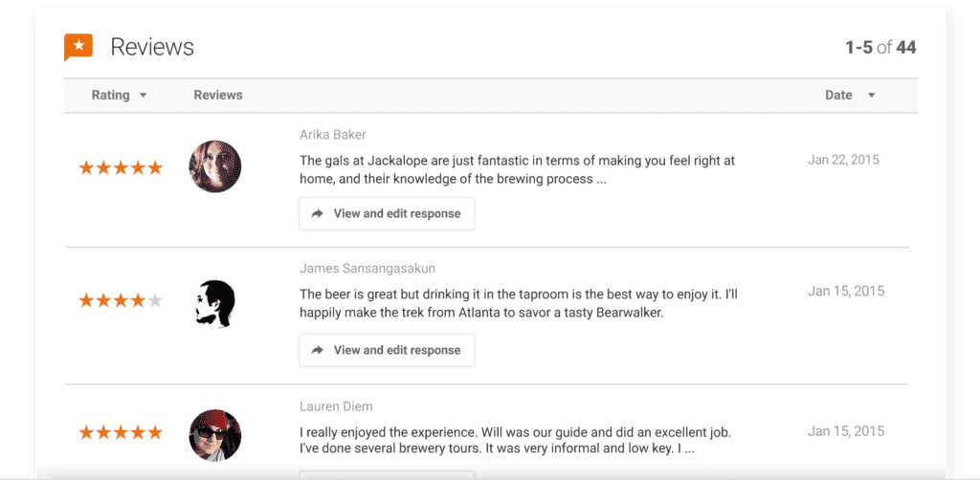Click the Rating column header
This screenshot has height=480, width=980.
(111, 95)
